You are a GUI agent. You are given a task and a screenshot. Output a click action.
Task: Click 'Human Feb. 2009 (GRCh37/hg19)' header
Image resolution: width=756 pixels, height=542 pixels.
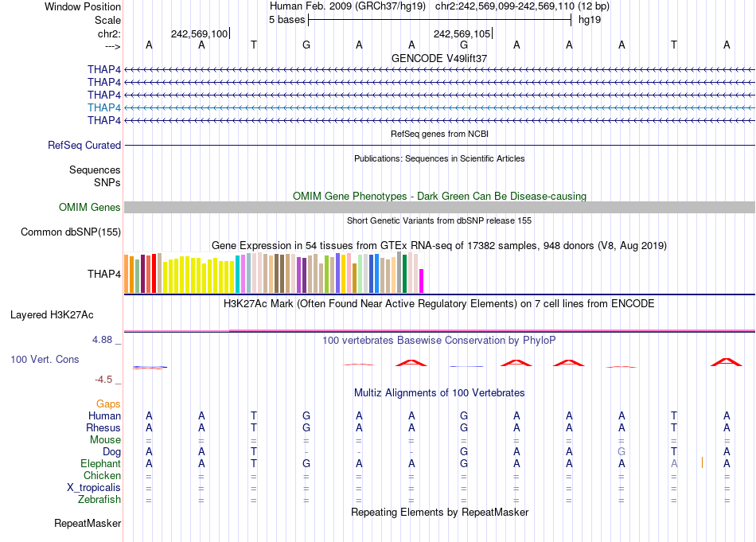tap(348, 6)
